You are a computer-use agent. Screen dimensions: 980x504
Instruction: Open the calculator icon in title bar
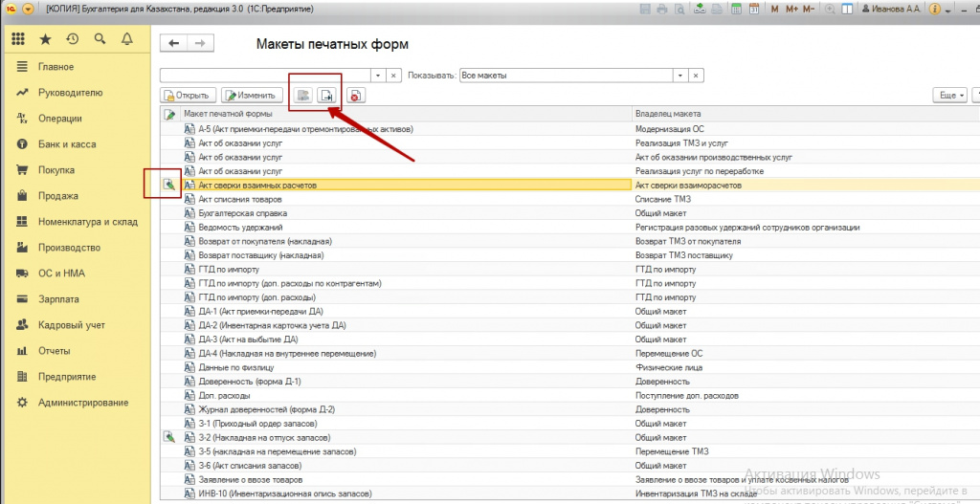coord(737,10)
